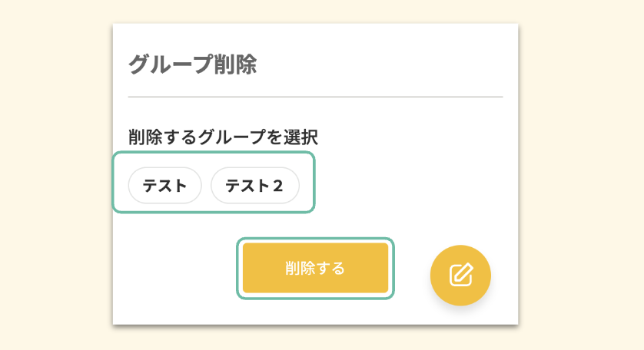
Task: Click the second chip labeled テスト2
Action: click(254, 186)
